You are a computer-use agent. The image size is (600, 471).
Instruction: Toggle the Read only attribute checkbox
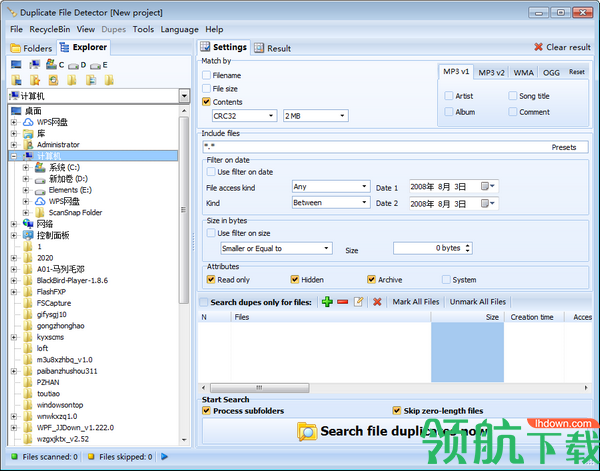(211, 280)
